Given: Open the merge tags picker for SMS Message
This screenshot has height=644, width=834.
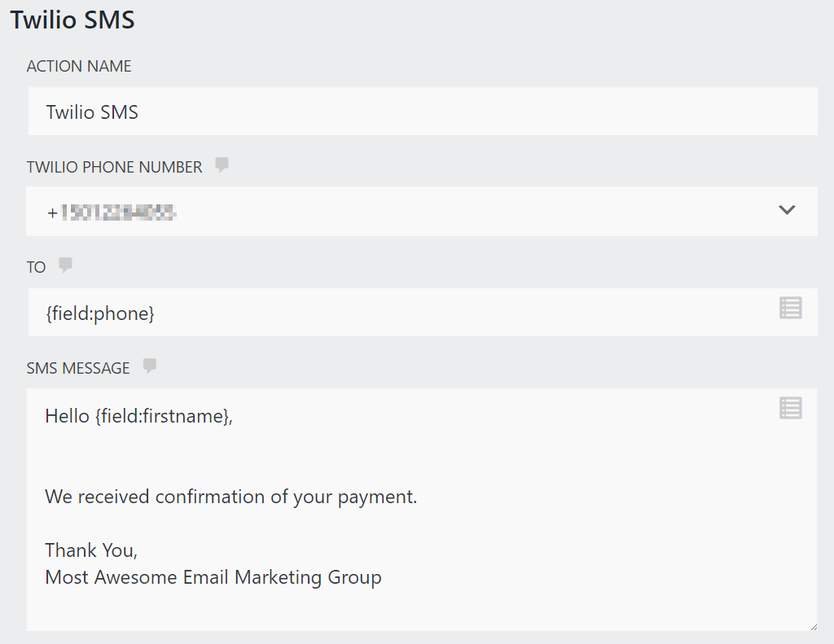Looking at the screenshot, I should pos(790,407).
